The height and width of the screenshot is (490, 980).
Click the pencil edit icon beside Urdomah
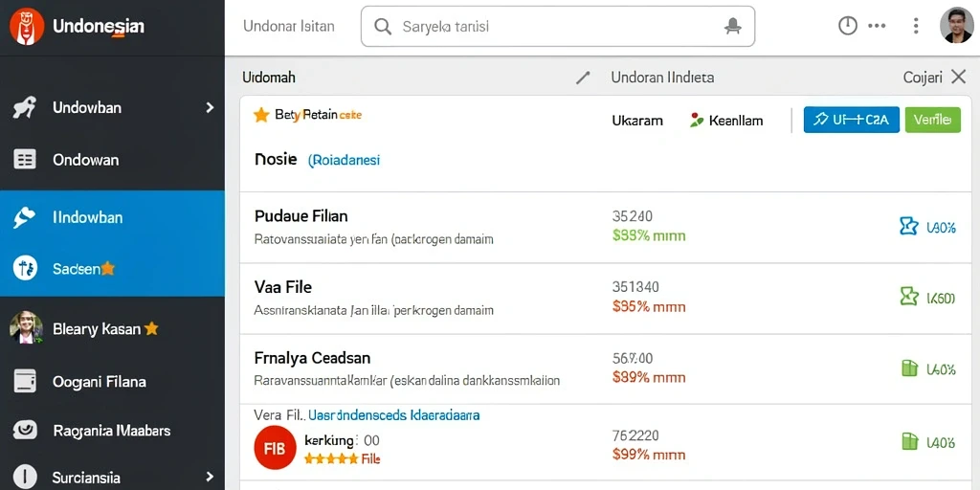coord(583,78)
